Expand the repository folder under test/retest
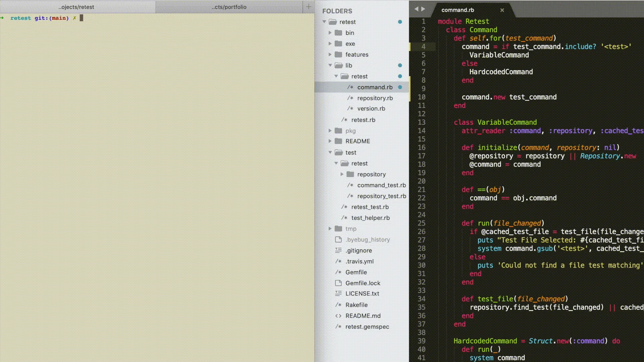644x362 pixels. (x=342, y=174)
